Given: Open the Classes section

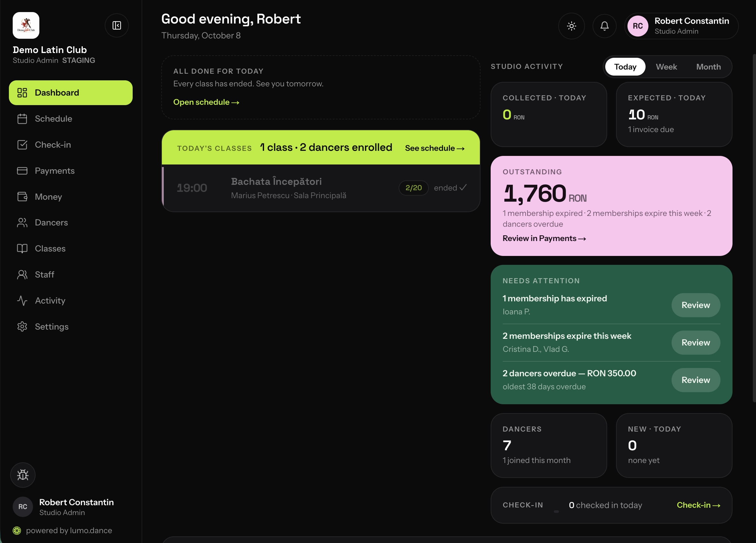Looking at the screenshot, I should click(71, 249).
